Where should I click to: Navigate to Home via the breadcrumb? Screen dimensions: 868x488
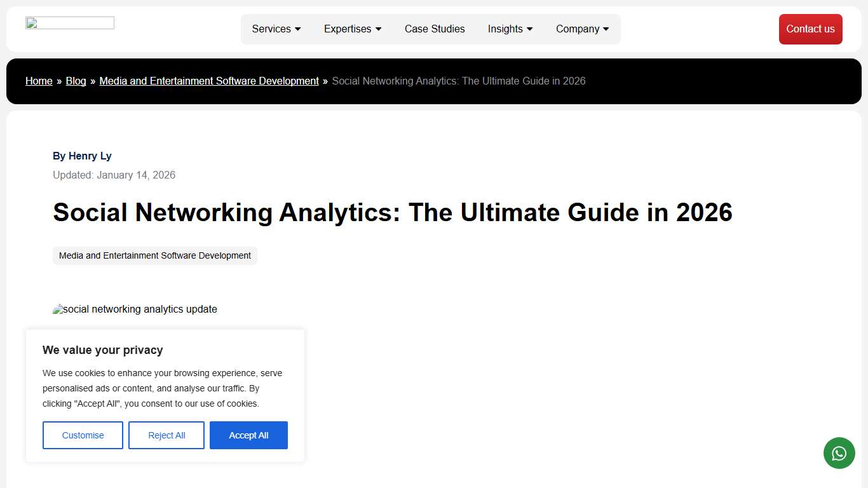click(39, 81)
